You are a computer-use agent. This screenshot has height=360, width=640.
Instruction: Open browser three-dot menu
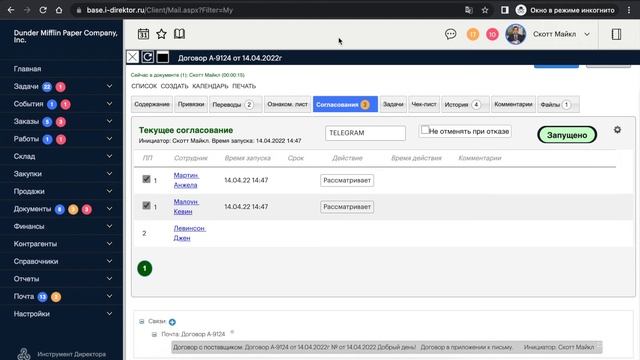click(x=629, y=10)
